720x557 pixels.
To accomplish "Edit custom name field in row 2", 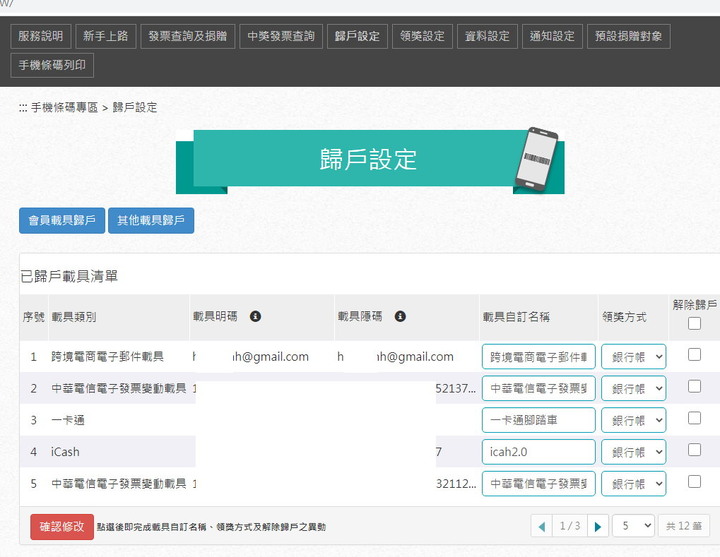I will pyautogui.click(x=539, y=388).
